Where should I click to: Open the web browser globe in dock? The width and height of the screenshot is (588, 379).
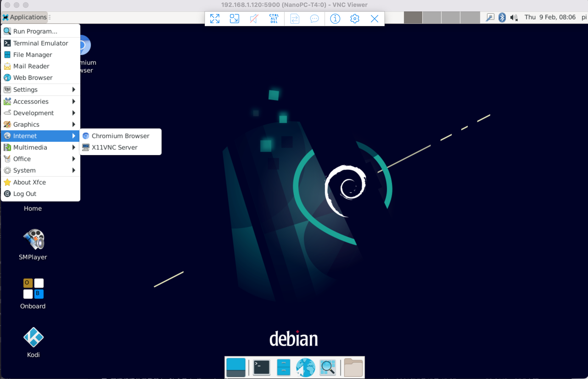tap(305, 368)
